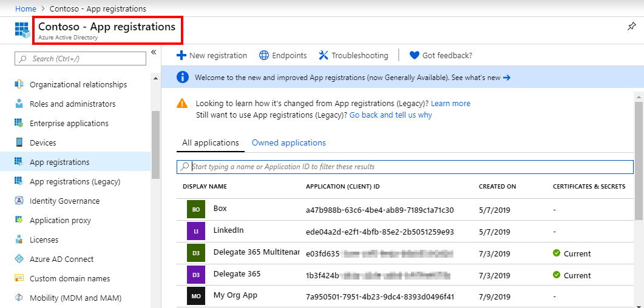
Task: Click the left sidebar scrollbar thumb
Action: click(x=156, y=144)
